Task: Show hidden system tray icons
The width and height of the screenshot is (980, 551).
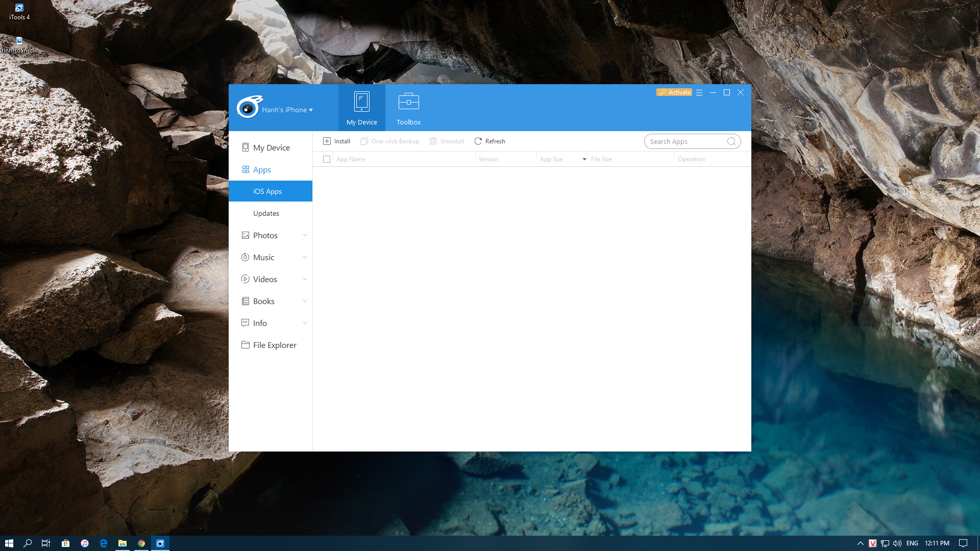Action: (x=860, y=543)
